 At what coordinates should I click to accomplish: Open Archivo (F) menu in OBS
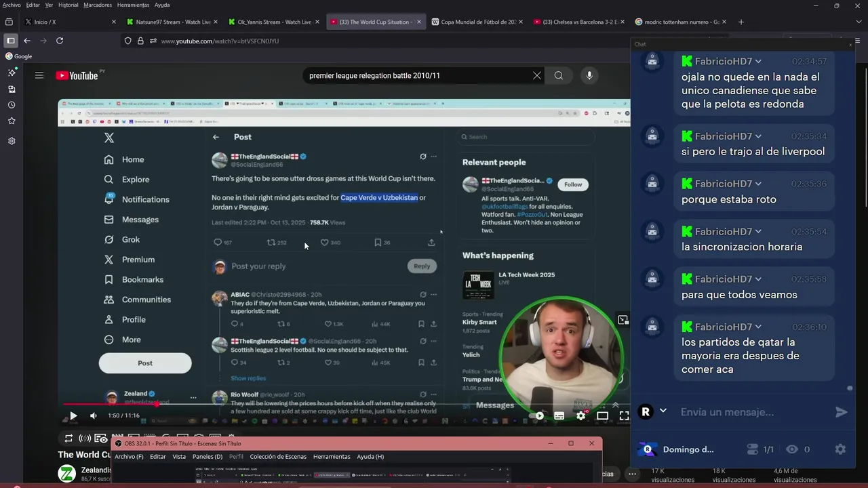(x=129, y=457)
